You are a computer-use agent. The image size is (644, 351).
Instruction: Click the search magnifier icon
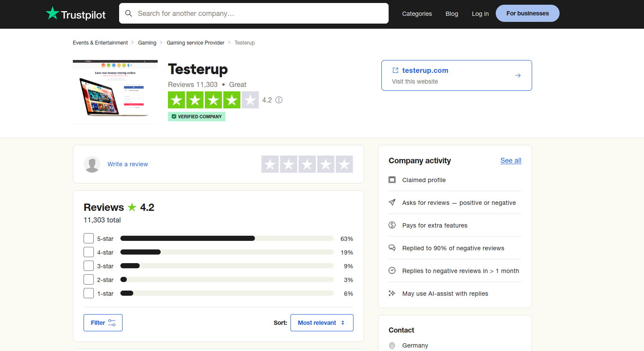pyautogui.click(x=129, y=13)
